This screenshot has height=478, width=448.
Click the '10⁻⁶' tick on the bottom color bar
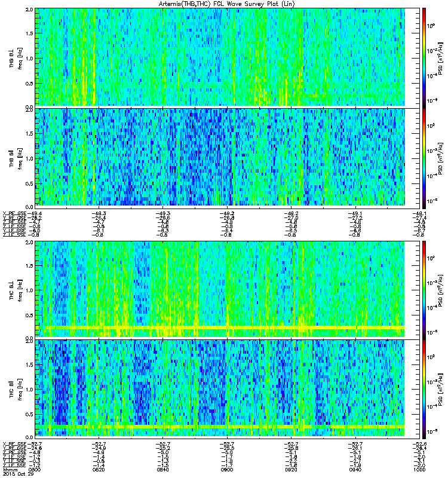[x=432, y=431]
